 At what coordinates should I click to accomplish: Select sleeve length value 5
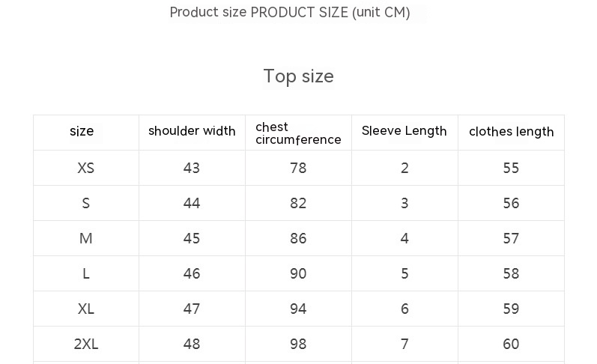point(404,273)
